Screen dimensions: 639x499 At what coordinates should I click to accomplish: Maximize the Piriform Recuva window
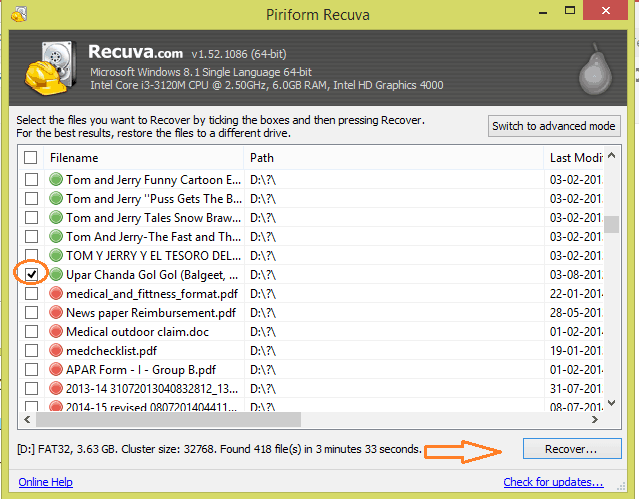pyautogui.click(x=570, y=11)
